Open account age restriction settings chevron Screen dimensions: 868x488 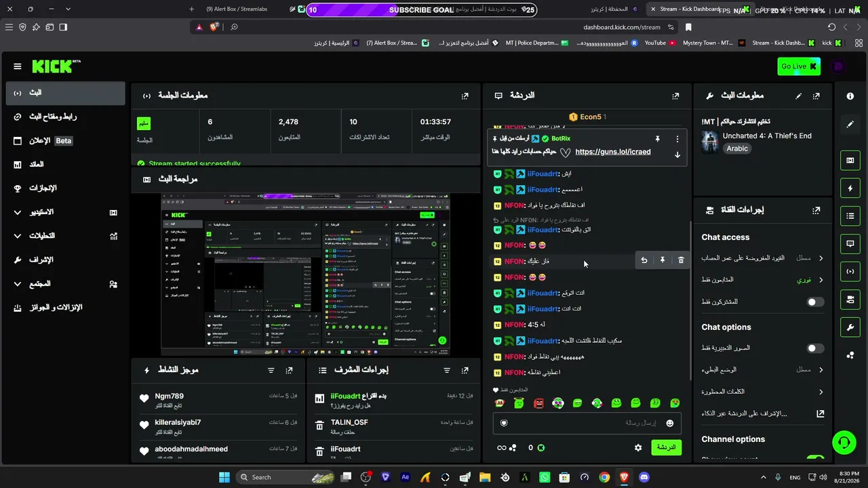821,258
